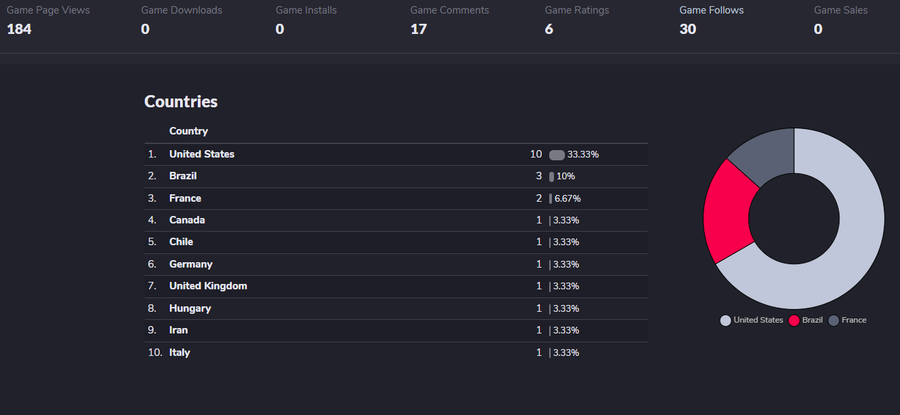Click the Country column header
The image size is (900, 415).
tap(189, 131)
